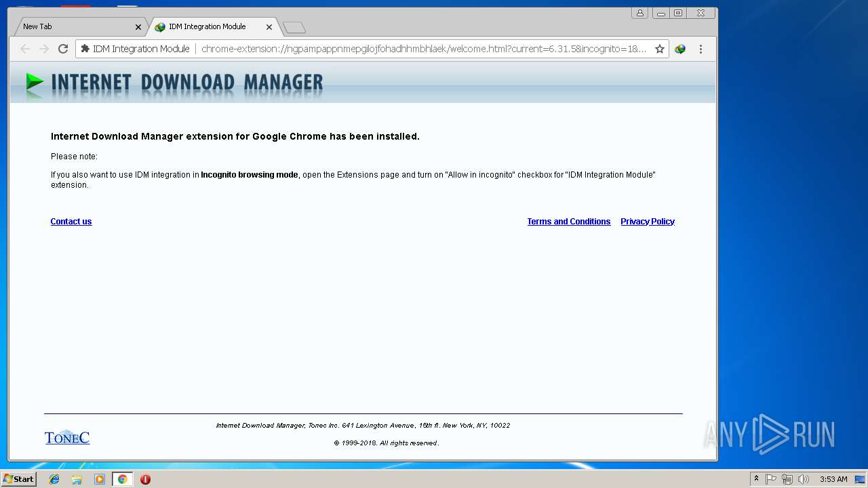Close the New Tab tab
This screenshot has height=488, width=868.
click(138, 27)
